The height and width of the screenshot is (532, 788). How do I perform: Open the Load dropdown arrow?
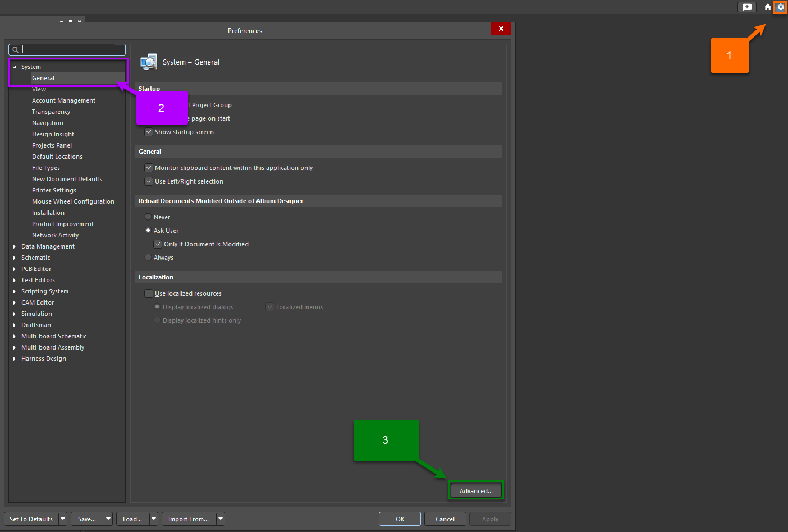(154, 519)
